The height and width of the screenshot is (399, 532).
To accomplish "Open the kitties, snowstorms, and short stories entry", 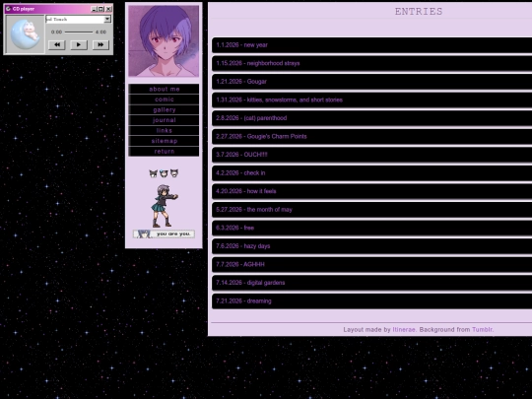I will click(x=371, y=100).
